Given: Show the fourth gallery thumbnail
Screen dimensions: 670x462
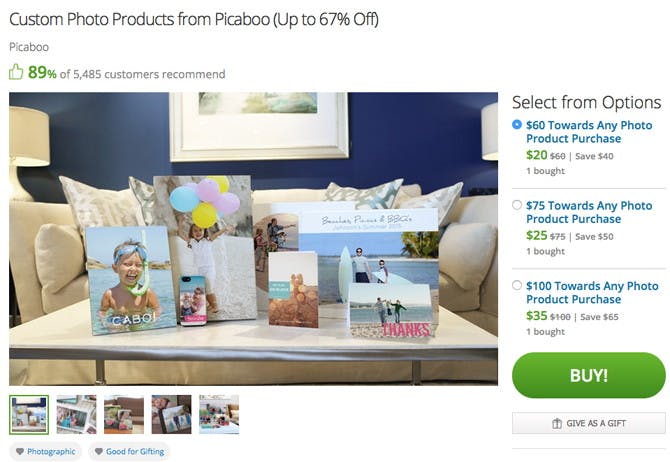Looking at the screenshot, I should click(171, 413).
